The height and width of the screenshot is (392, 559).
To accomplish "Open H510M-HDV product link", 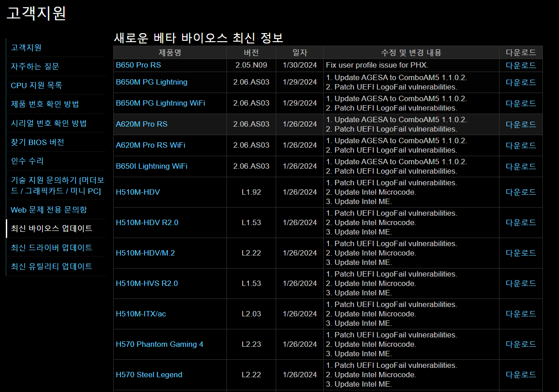I will click(138, 192).
